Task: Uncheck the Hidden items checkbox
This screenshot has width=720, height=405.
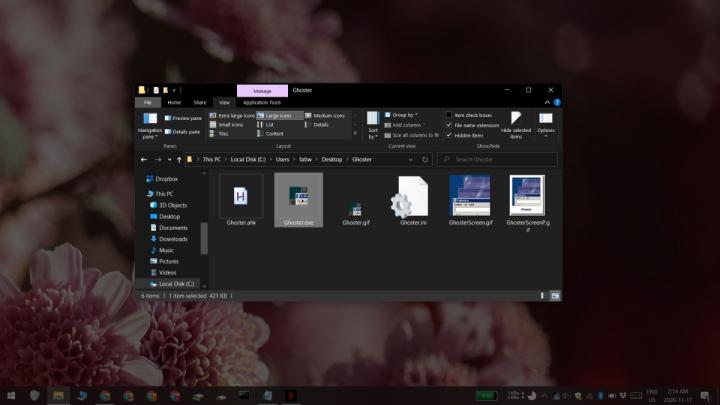Action: coord(450,135)
